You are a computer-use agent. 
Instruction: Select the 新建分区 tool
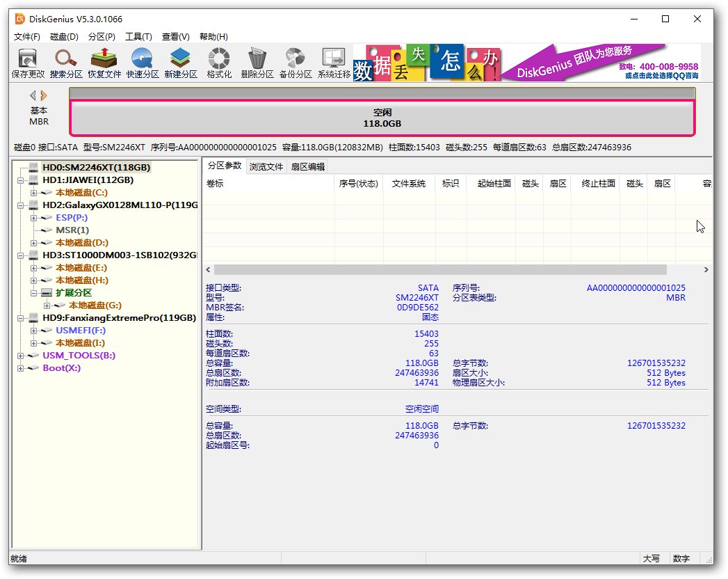tap(180, 62)
